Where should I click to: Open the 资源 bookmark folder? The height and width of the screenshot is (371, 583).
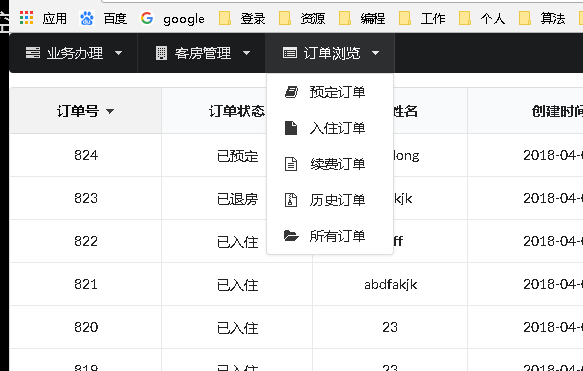click(x=285, y=18)
